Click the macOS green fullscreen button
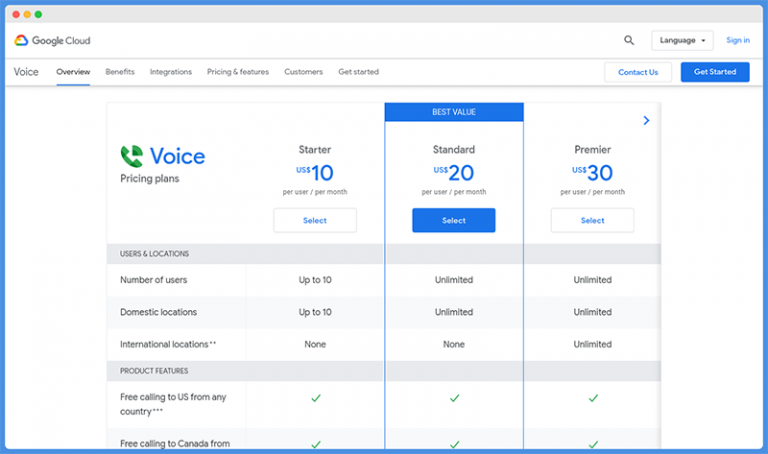Image resolution: width=768 pixels, height=454 pixels. coord(38,14)
